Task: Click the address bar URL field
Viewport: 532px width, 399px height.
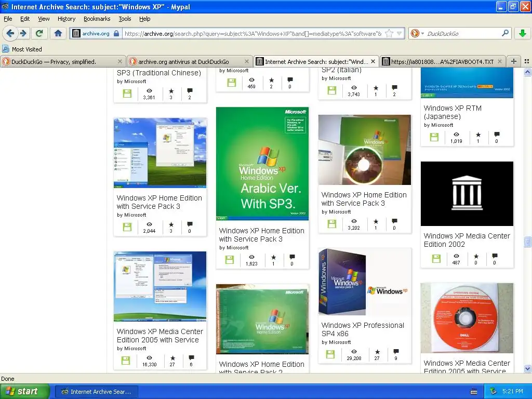Action: click(x=253, y=33)
